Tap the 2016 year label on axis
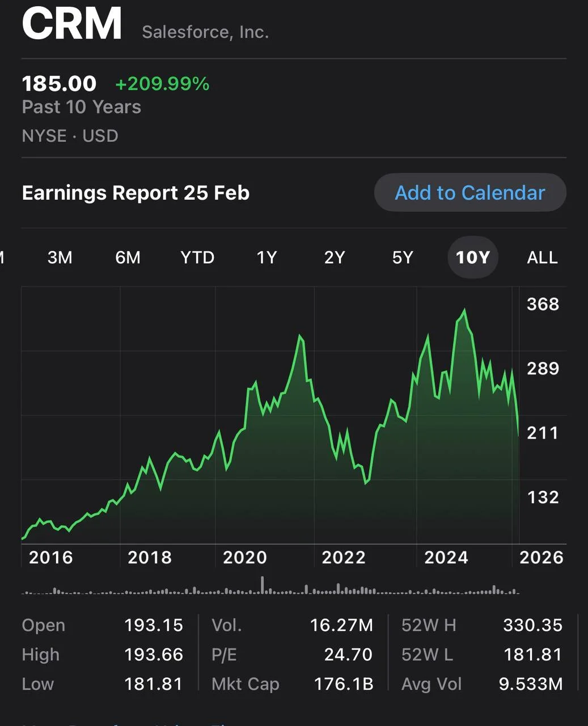Image resolution: width=588 pixels, height=726 pixels. [x=51, y=558]
